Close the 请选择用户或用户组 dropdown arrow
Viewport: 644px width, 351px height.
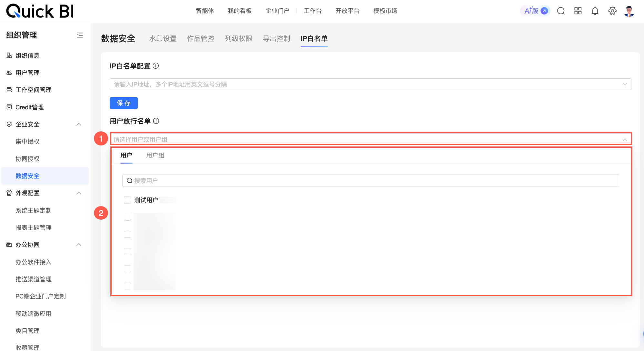(x=625, y=139)
